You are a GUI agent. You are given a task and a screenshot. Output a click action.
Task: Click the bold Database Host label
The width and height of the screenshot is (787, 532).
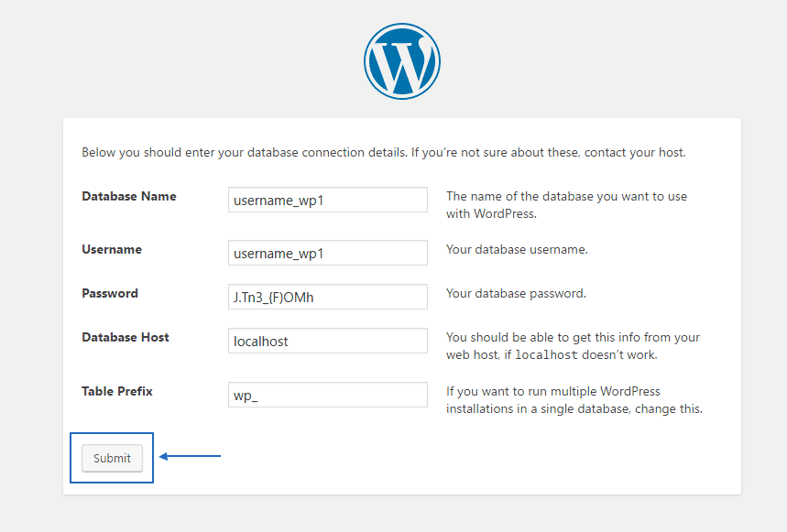pyautogui.click(x=126, y=338)
